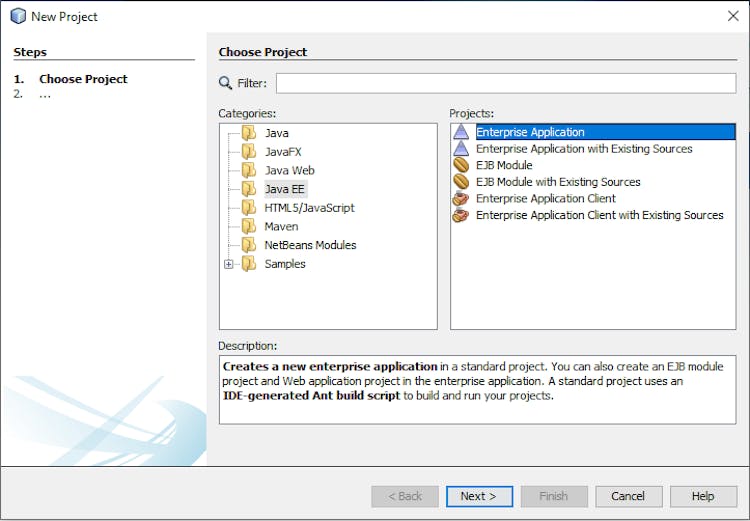The image size is (750, 521).
Task: Choose the HTML5/JavaScript category
Action: [x=309, y=208]
